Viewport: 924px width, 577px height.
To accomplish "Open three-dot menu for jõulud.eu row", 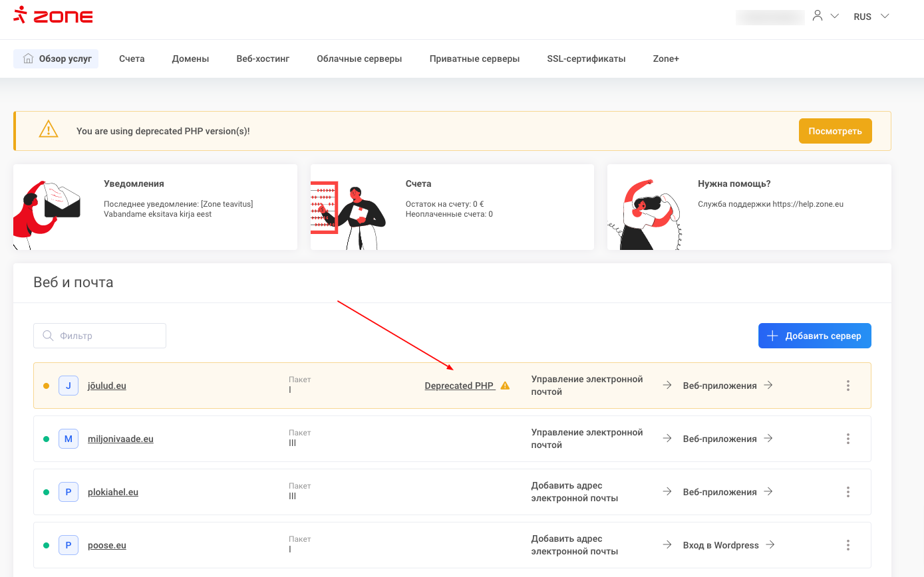I will (847, 386).
